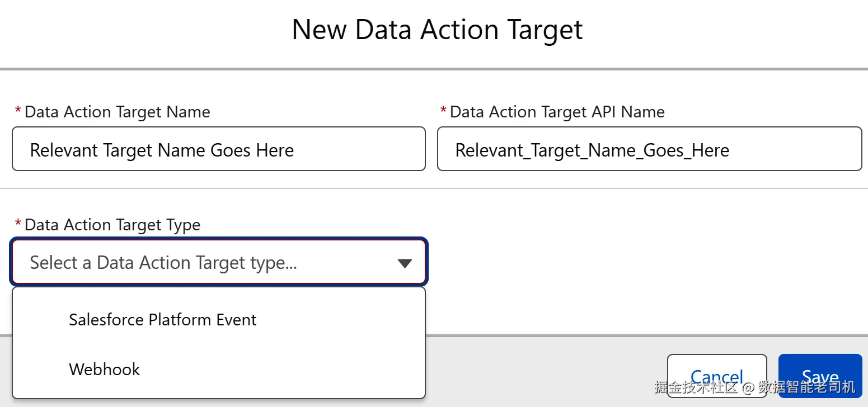Click the 'Select a Data Action Target type...' placeholder
Viewport: 868px width, 407px height.
tap(163, 263)
